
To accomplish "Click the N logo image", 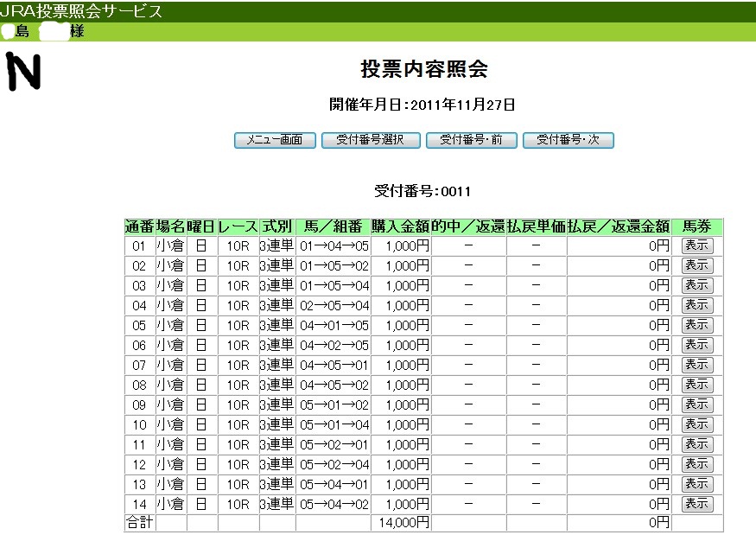I will point(22,73).
